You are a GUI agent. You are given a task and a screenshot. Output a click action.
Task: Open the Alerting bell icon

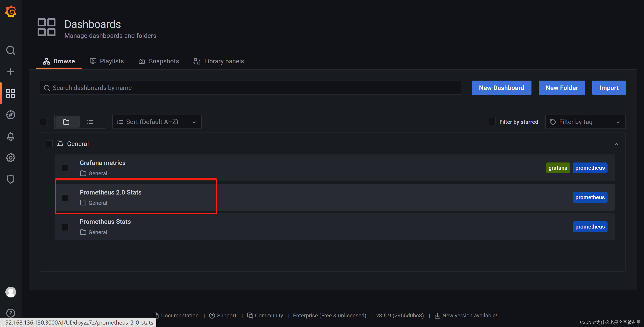[x=11, y=136]
